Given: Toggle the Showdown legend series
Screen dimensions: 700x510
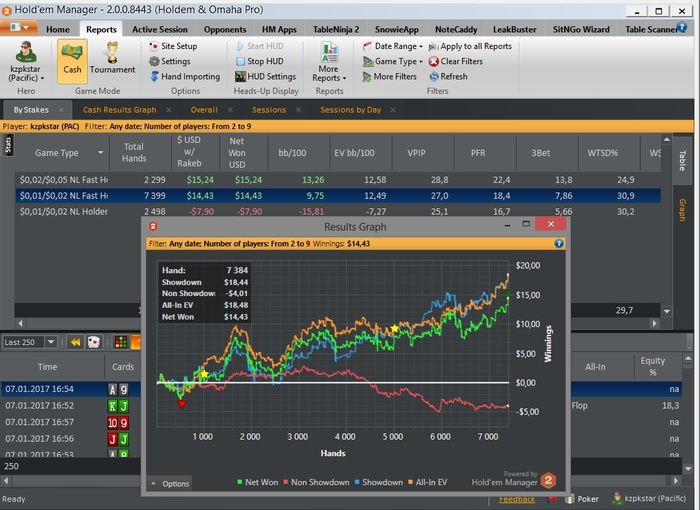Looking at the screenshot, I should [379, 482].
